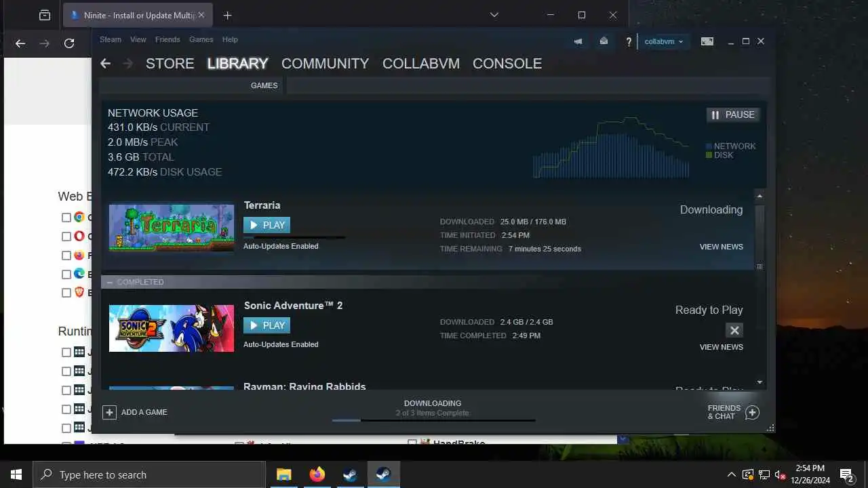Click the Terraria download progress bar
The image size is (868, 488).
tap(294, 237)
